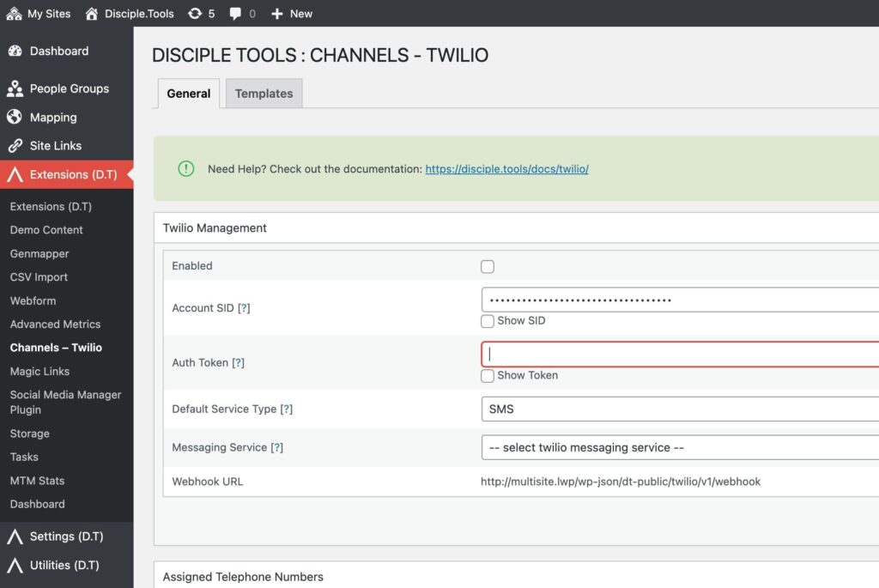Toggle the Show Token checkbox

pyautogui.click(x=488, y=376)
